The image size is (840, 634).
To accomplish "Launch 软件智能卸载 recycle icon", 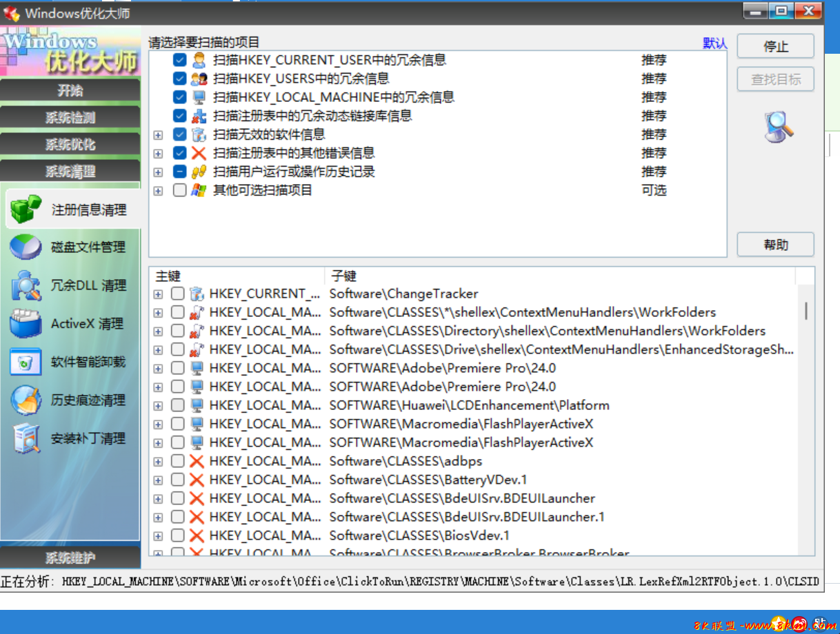I will [x=26, y=362].
